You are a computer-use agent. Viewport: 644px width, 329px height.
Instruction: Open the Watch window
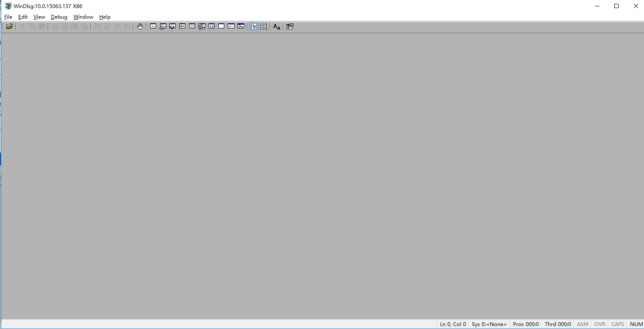(163, 26)
